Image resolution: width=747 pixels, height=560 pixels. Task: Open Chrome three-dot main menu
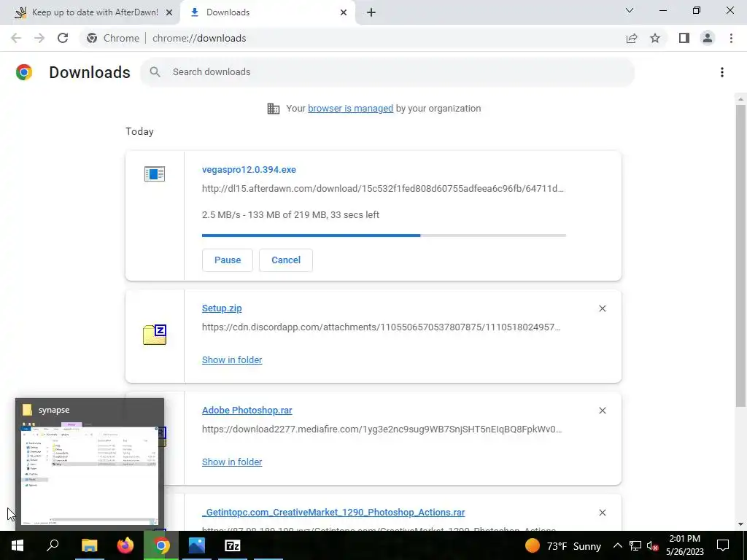point(731,38)
